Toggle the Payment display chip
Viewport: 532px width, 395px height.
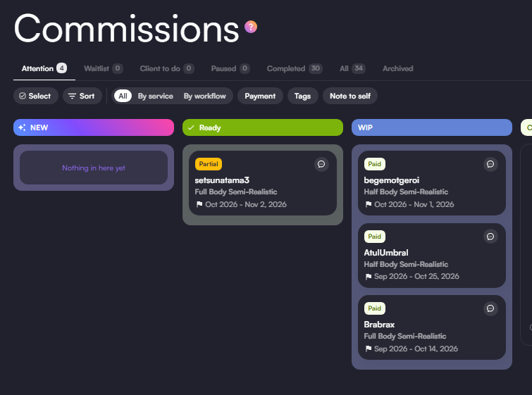point(260,96)
